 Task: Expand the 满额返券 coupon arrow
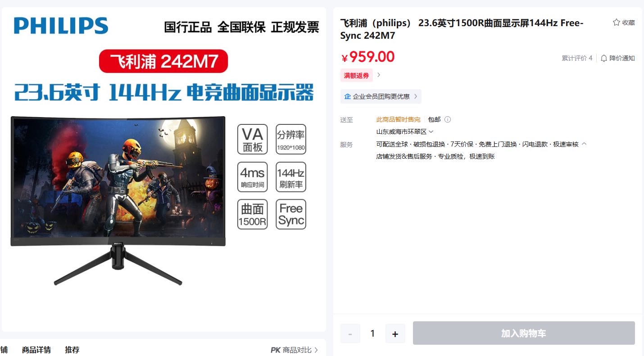(x=379, y=75)
